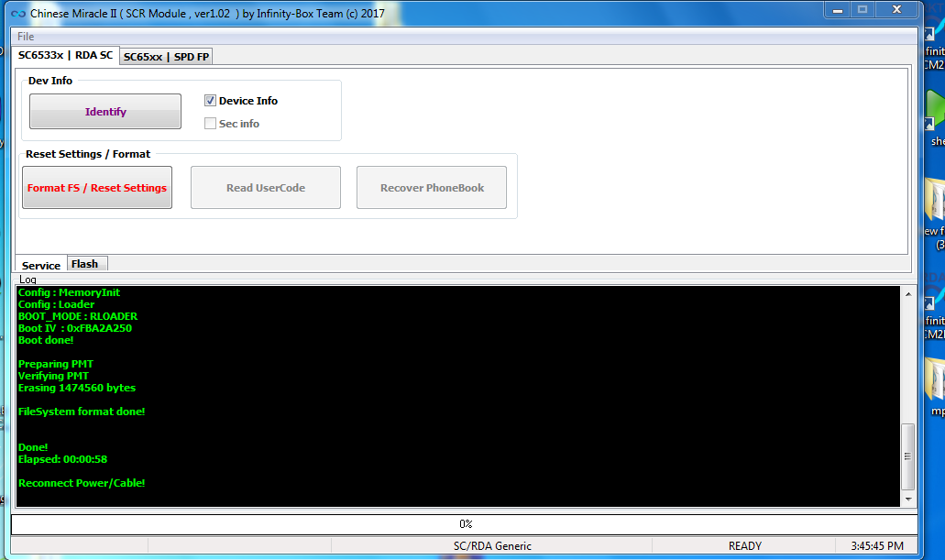This screenshot has width=945, height=560.
Task: Click Format FS / Reset Settings button
Action: click(97, 188)
